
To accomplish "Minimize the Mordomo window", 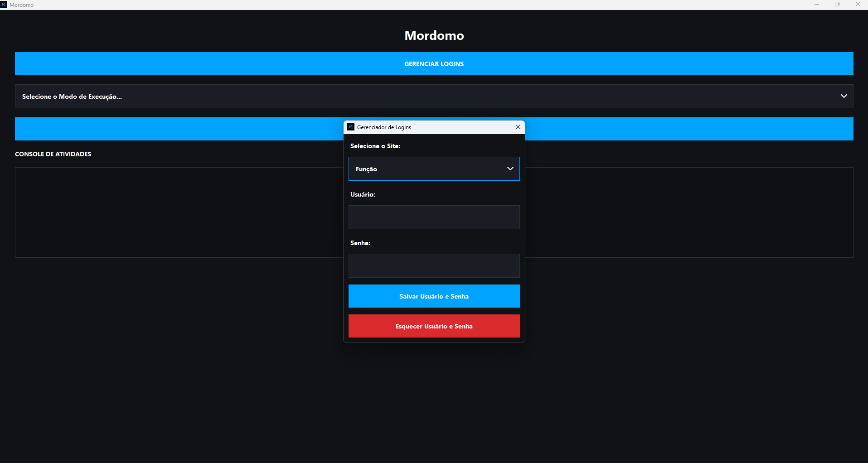I will (x=816, y=5).
